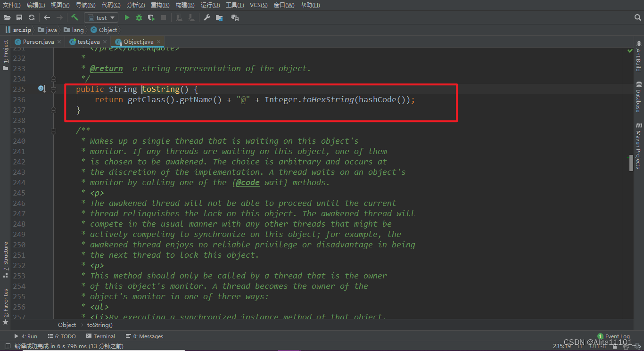
Task: Navigate forward with the right arrow
Action: coord(59,17)
